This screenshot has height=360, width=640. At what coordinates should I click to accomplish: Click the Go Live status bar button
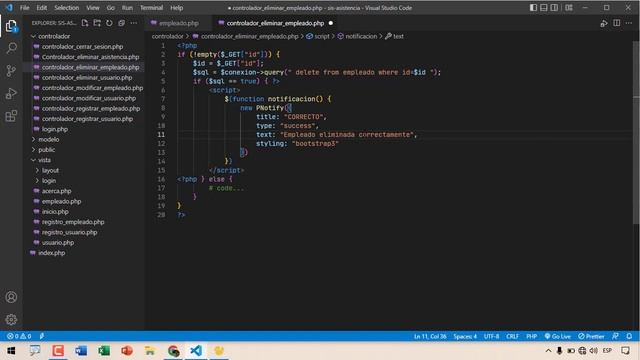558,336
